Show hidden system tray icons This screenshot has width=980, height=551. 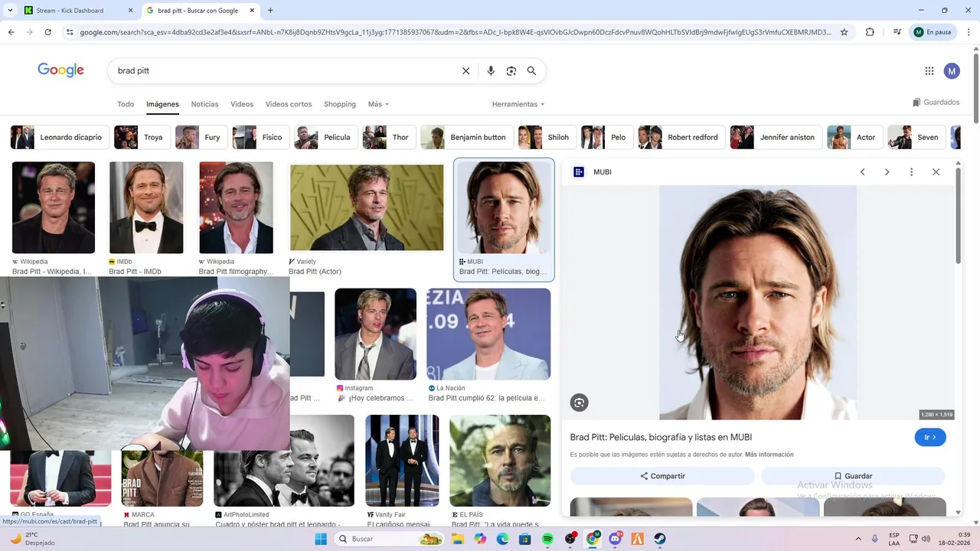[858, 539]
